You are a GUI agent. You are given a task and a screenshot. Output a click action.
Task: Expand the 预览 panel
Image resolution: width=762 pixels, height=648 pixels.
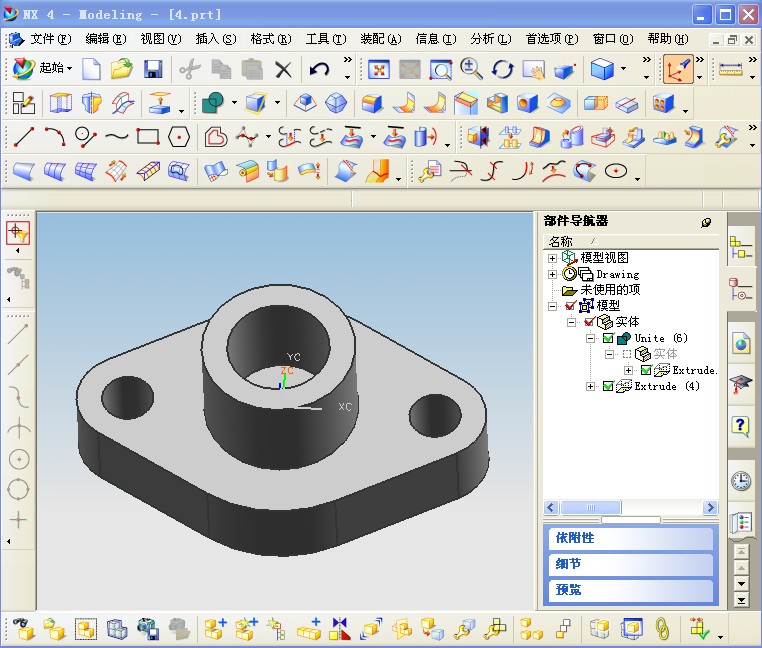pyautogui.click(x=630, y=590)
